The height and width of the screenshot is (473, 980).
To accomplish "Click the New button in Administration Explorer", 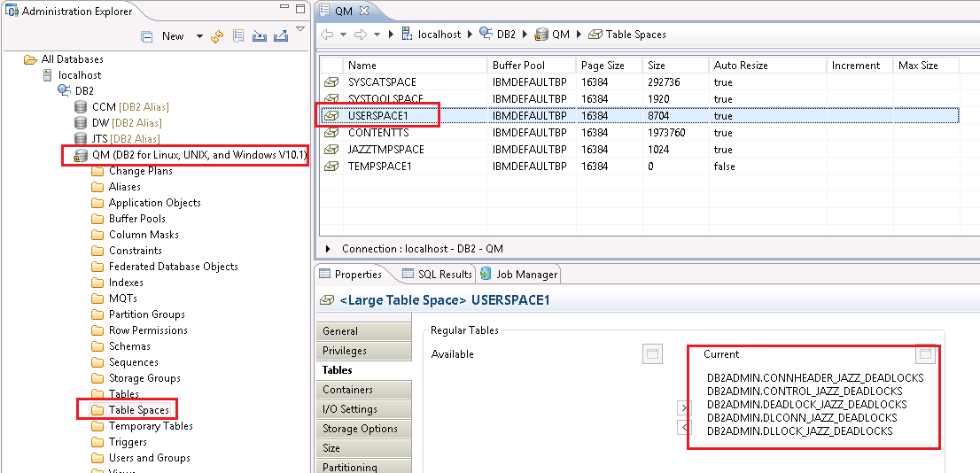I will coord(173,36).
